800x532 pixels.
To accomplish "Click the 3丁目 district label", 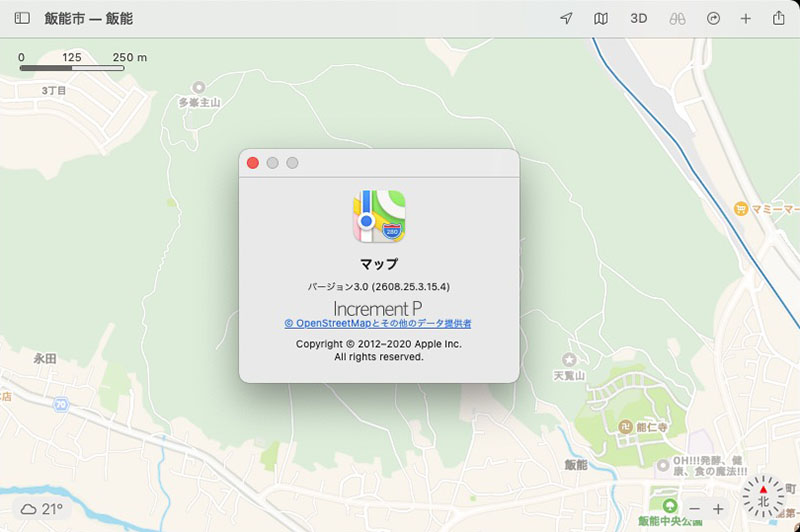I will coord(54,91).
